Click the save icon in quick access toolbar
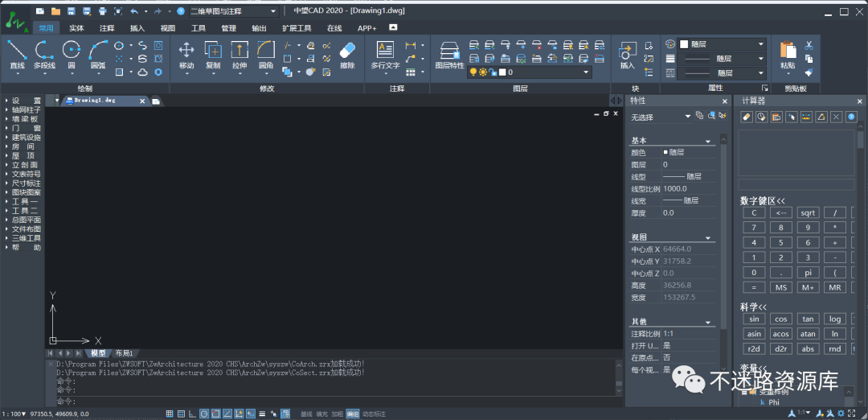 pos(71,11)
